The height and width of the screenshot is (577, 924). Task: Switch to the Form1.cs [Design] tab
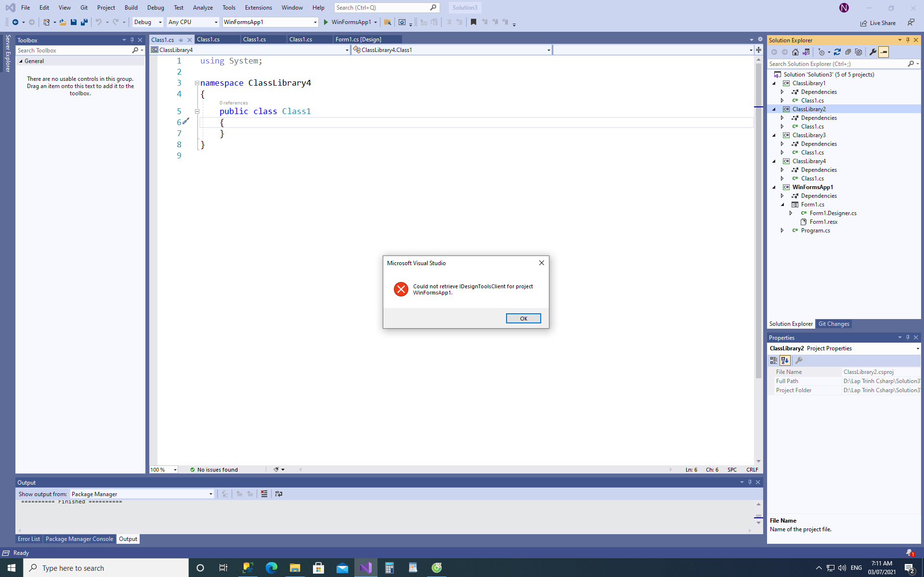click(358, 39)
